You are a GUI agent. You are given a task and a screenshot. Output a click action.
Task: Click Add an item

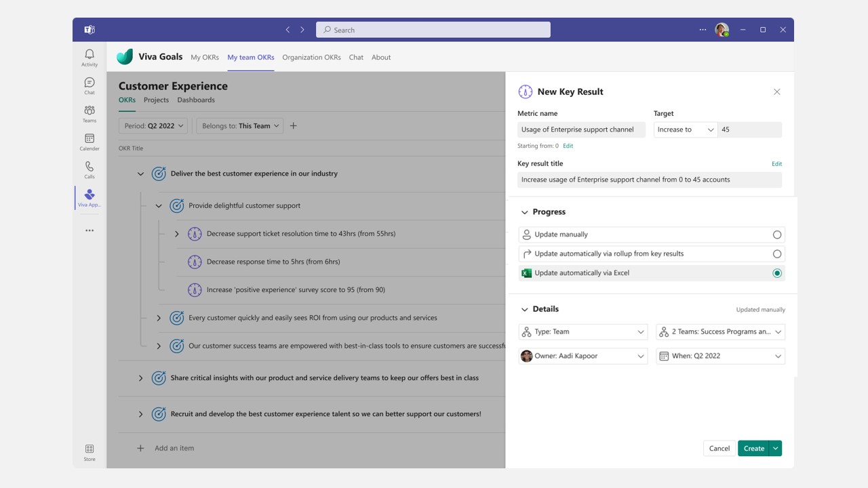click(174, 448)
